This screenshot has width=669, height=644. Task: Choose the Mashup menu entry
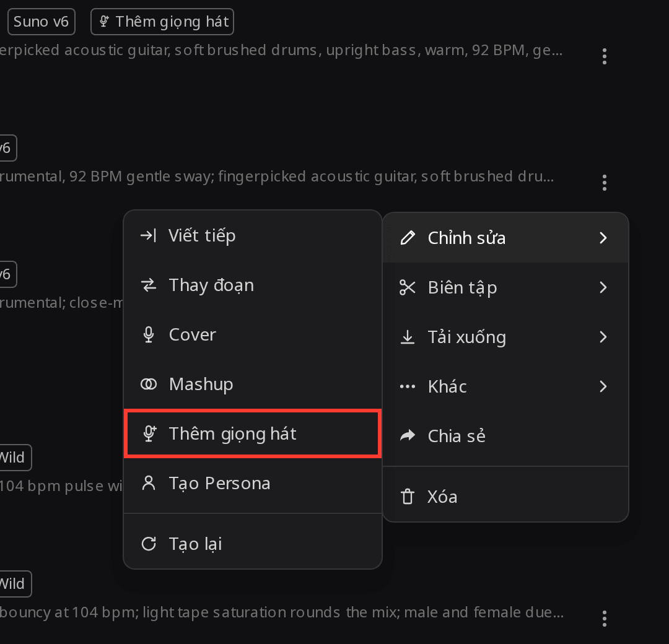pos(253,385)
